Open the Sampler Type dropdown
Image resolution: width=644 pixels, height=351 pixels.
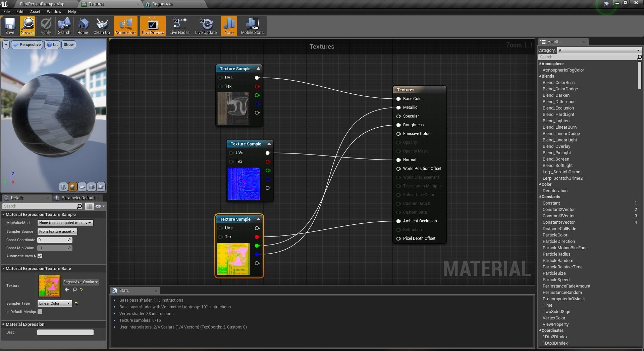pos(55,303)
